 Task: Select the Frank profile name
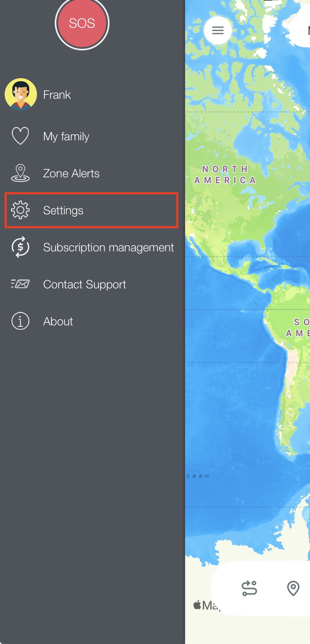coord(57,95)
